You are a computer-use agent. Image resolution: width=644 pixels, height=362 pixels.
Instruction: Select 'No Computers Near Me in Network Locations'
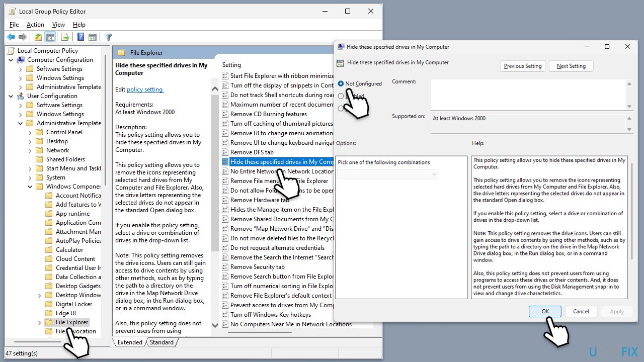pyautogui.click(x=291, y=324)
